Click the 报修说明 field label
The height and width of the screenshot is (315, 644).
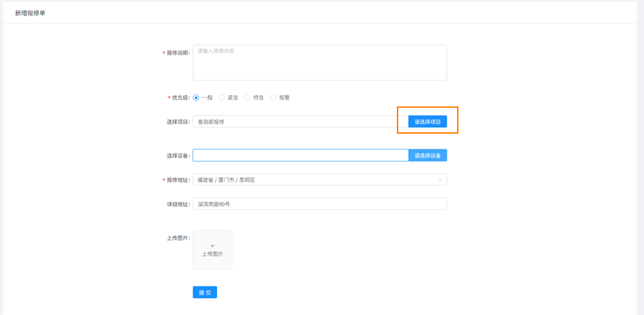pos(178,53)
